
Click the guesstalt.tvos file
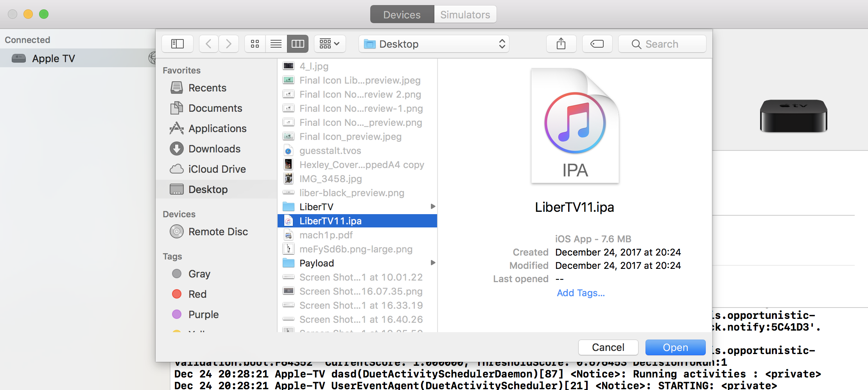coord(357,150)
